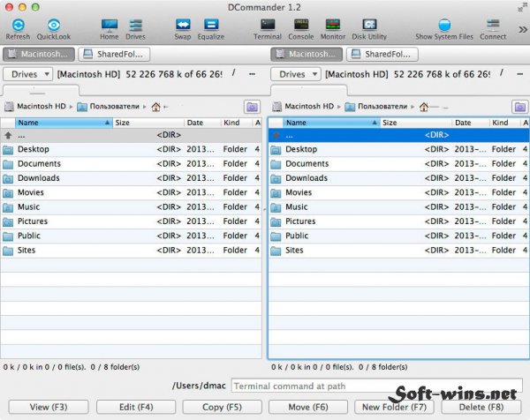530x420 pixels.
Task: Click home icon in right breadcrumb
Action: 424,107
